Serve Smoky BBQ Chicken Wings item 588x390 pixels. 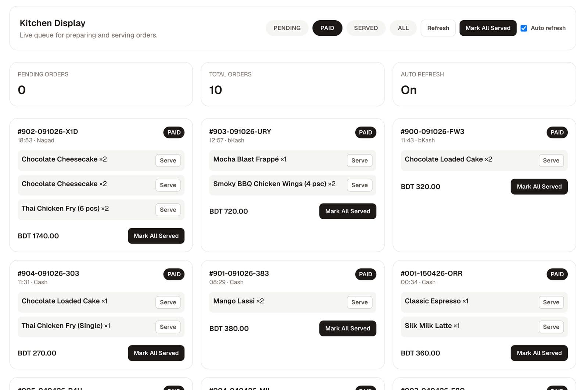[x=359, y=185]
